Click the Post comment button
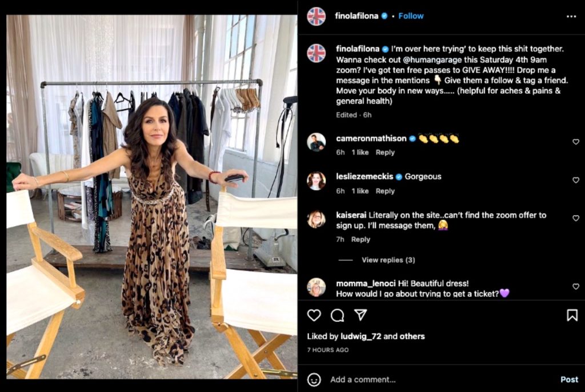Viewport: 585px width, 392px height. [569, 379]
